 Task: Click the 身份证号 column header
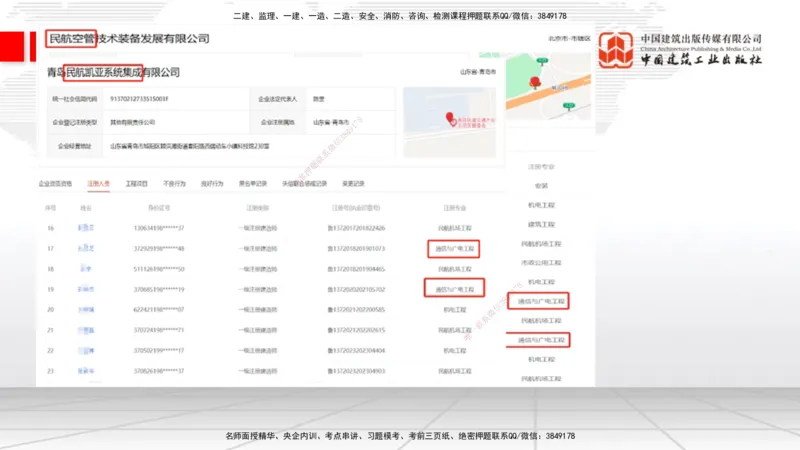point(159,208)
